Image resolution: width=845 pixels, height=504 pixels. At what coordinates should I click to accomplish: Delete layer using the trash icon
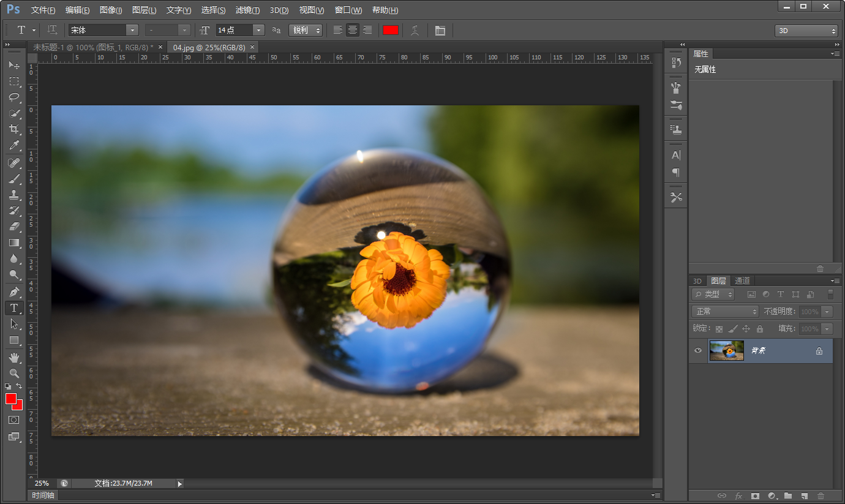pos(821,495)
